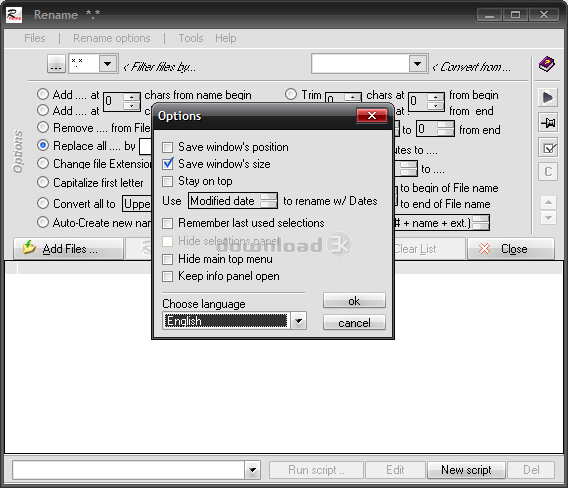Click the Rename app icon in the title bar
Image resolution: width=568 pixels, height=488 pixels.
coord(14,15)
